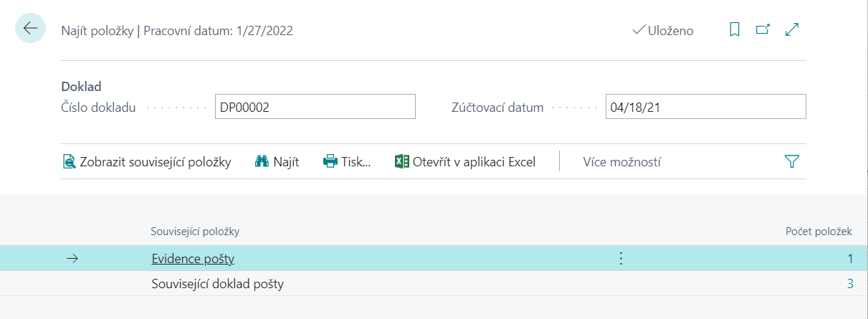This screenshot has width=868, height=319.
Task: Open page in new window icon
Action: coord(763,30)
